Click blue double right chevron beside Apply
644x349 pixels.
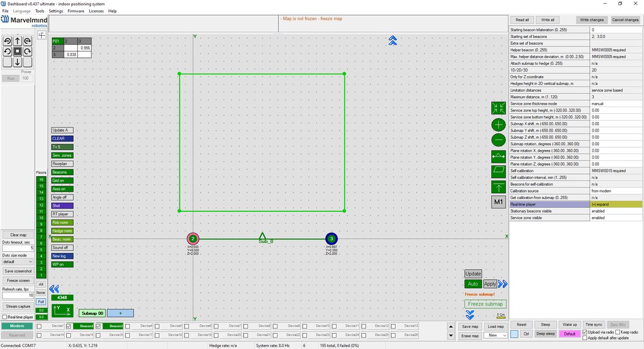point(503,284)
